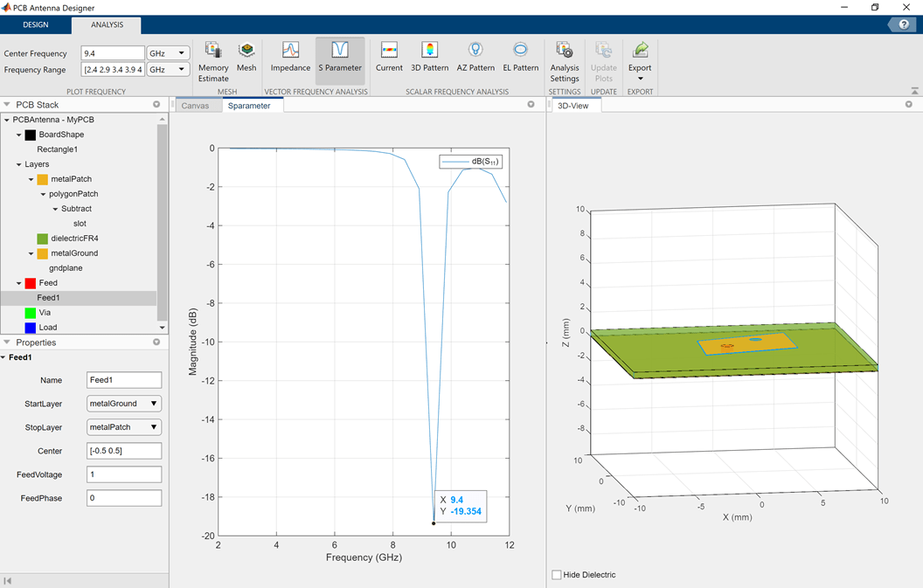
Task: Show the Current distribution plot
Action: (x=389, y=58)
